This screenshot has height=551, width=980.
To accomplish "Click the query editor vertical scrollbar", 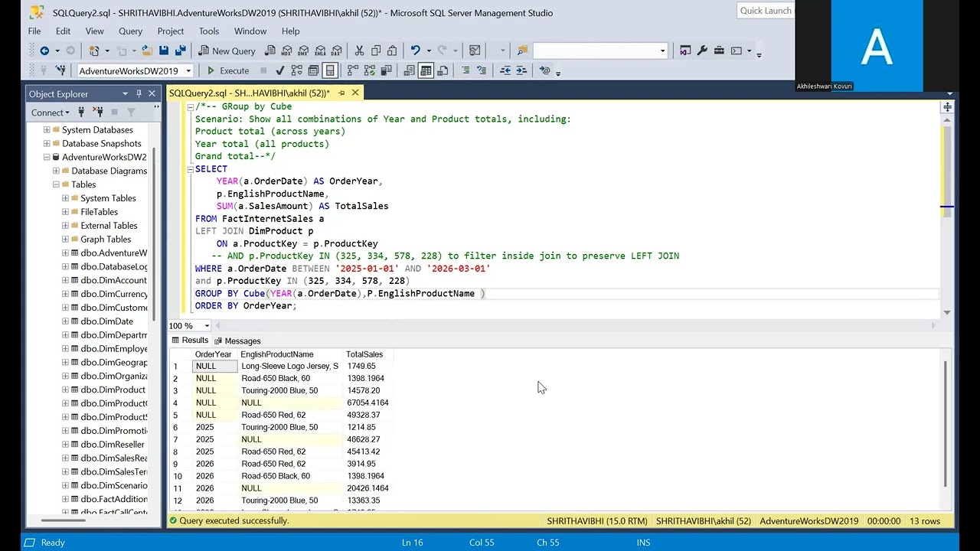I will (x=947, y=172).
